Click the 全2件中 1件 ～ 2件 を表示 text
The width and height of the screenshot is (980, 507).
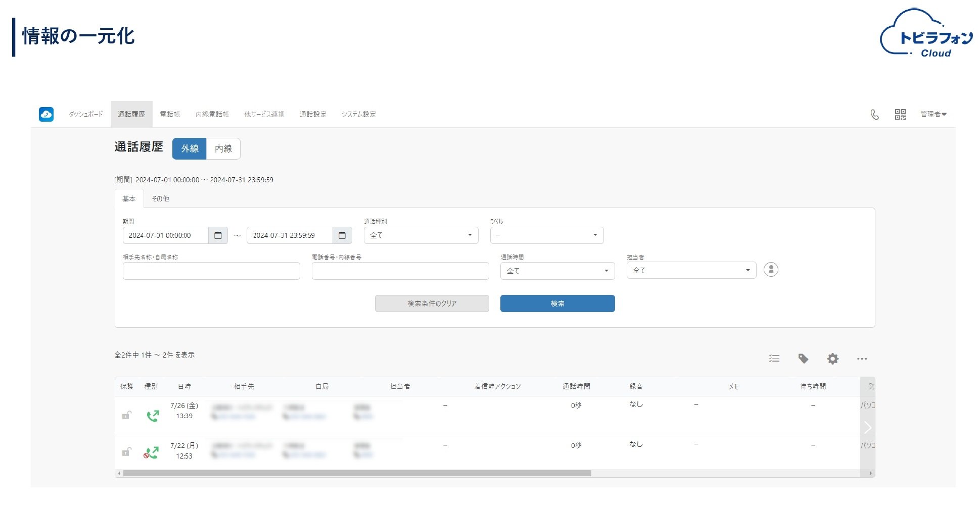[155, 355]
